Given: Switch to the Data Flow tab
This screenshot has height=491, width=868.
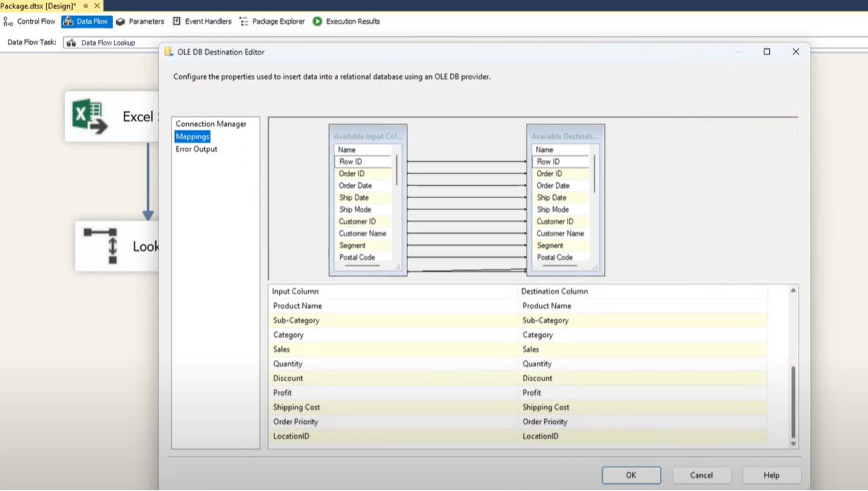Looking at the screenshot, I should pyautogui.click(x=91, y=22).
